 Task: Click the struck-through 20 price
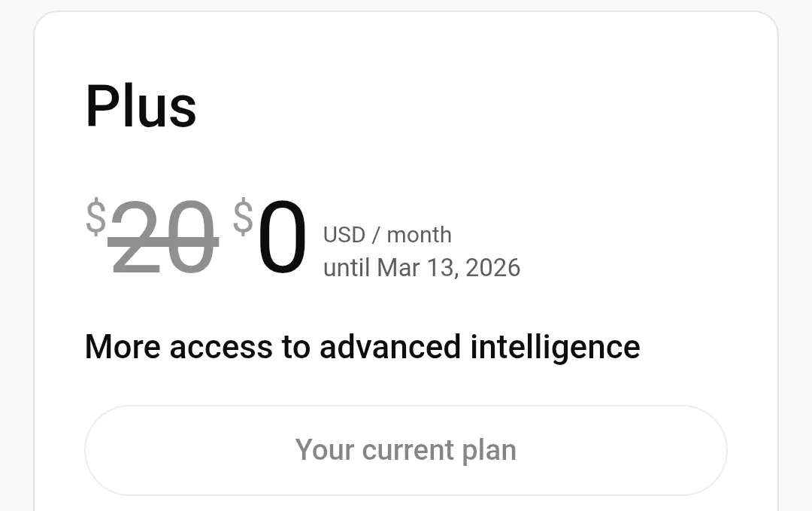[x=162, y=237]
